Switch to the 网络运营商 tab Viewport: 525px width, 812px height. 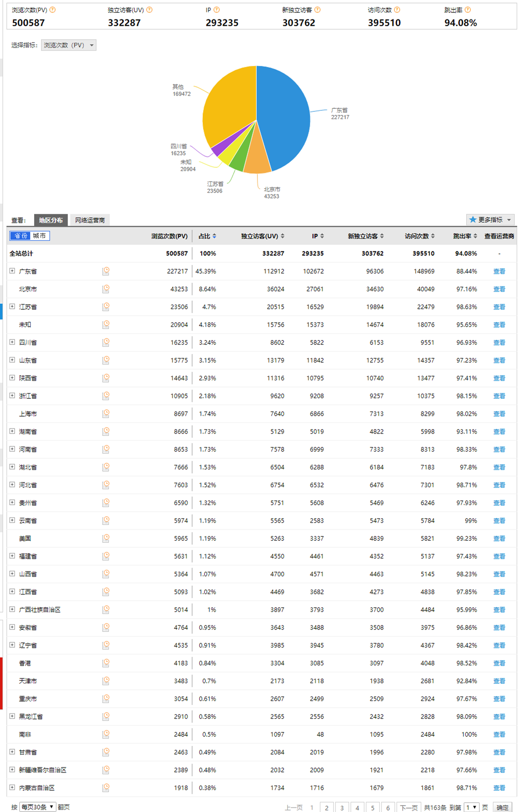(89, 220)
